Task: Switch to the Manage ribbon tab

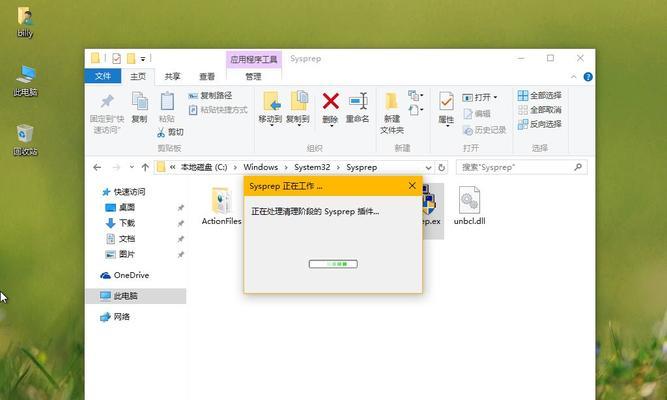Action: 254,76
